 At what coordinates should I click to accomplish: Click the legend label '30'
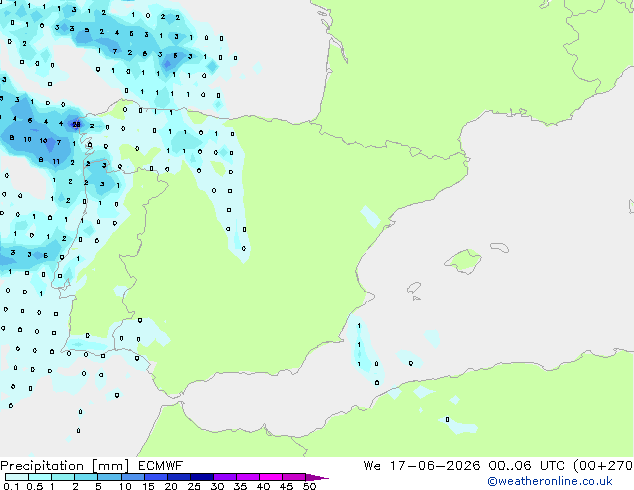pyautogui.click(x=217, y=486)
